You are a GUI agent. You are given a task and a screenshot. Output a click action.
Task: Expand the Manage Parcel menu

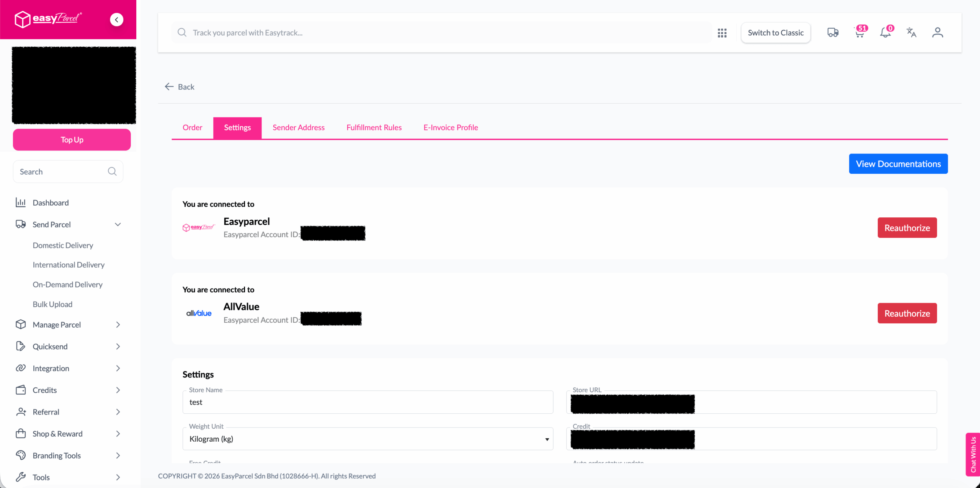pos(118,325)
